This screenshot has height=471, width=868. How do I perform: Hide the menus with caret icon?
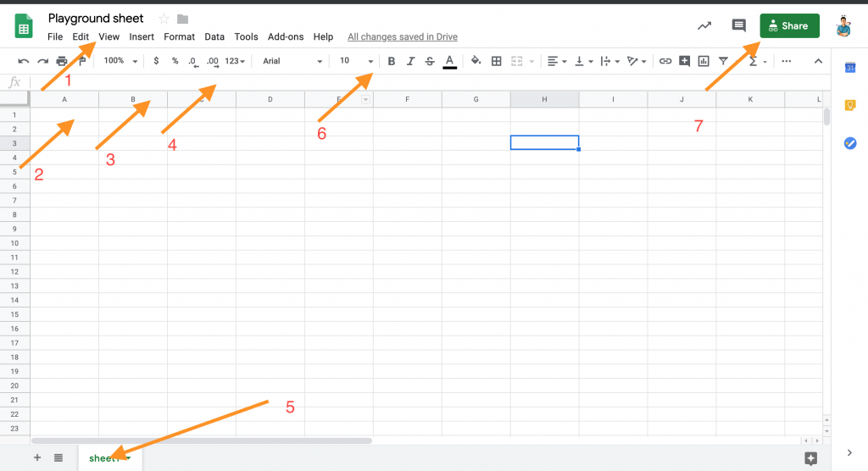(x=818, y=62)
